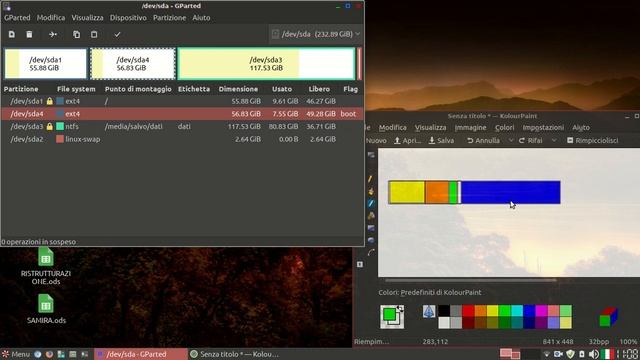Click the delete partition trash icon
This screenshot has width=640, height=360.
29,34
